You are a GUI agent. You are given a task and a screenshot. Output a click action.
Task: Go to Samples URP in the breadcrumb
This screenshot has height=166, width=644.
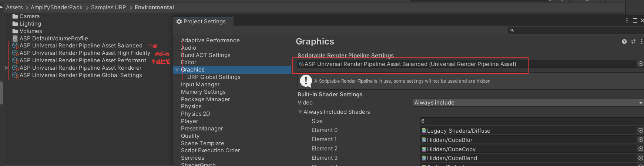coord(108,7)
